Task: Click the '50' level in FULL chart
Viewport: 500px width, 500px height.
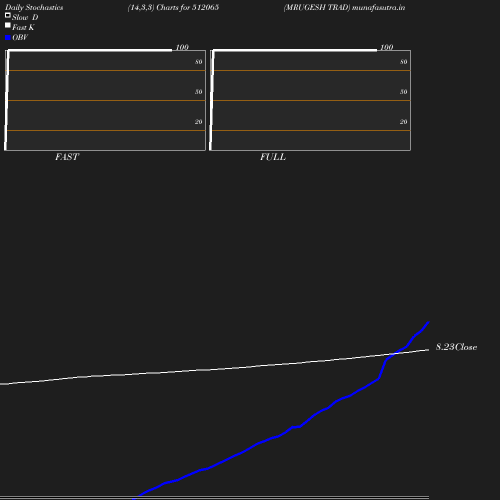Action: tap(403, 92)
